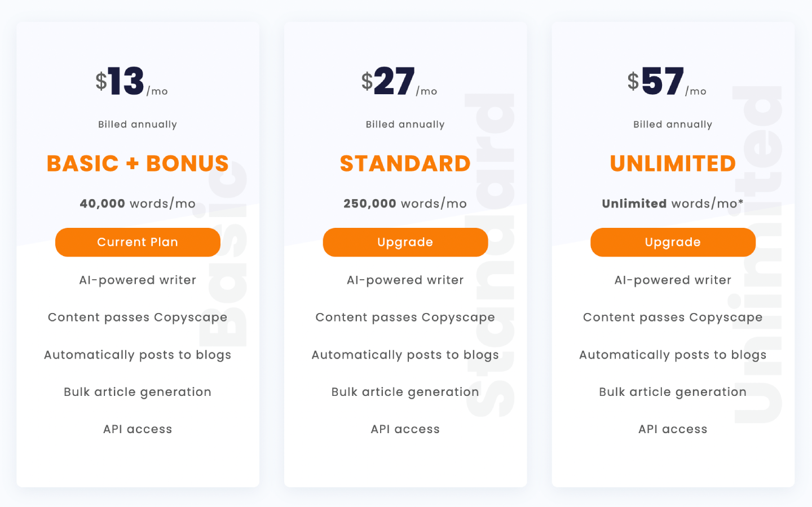Viewport: 812px width, 507px height.
Task: Click API access in the Basic card
Action: pos(138,429)
